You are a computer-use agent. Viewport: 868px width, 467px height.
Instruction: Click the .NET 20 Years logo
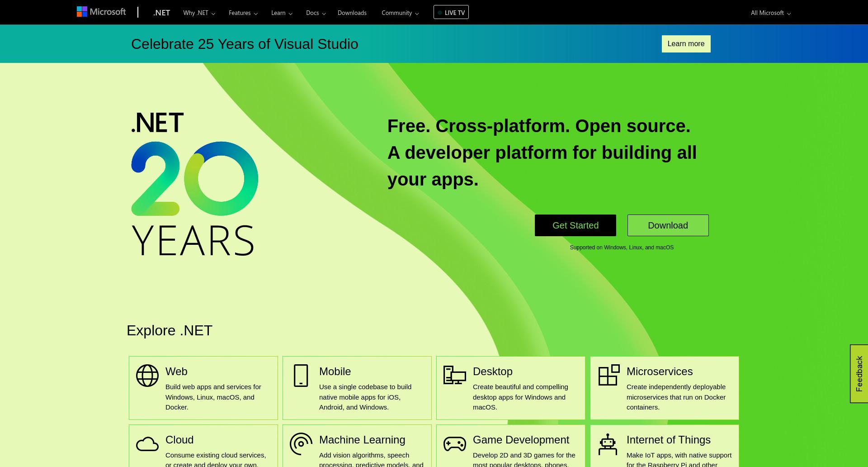coord(194,184)
